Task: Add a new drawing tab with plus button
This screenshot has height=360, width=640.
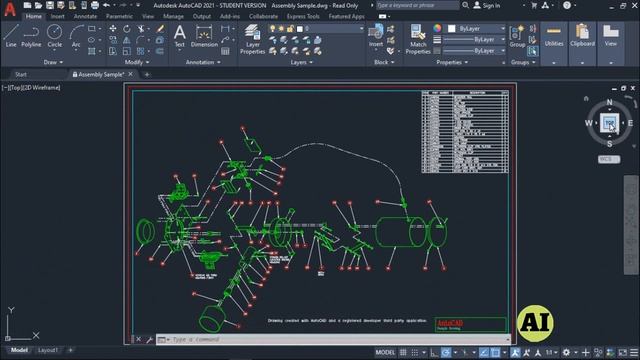Action: click(147, 75)
